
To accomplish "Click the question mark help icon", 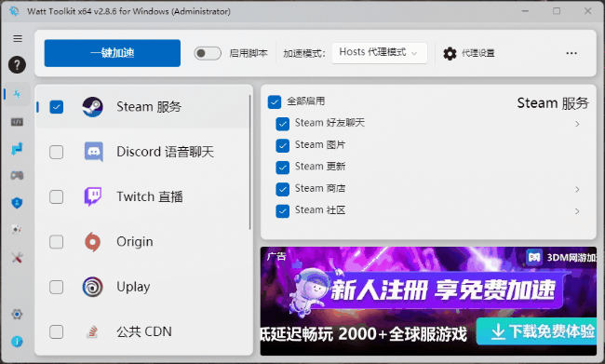I will pyautogui.click(x=18, y=64).
